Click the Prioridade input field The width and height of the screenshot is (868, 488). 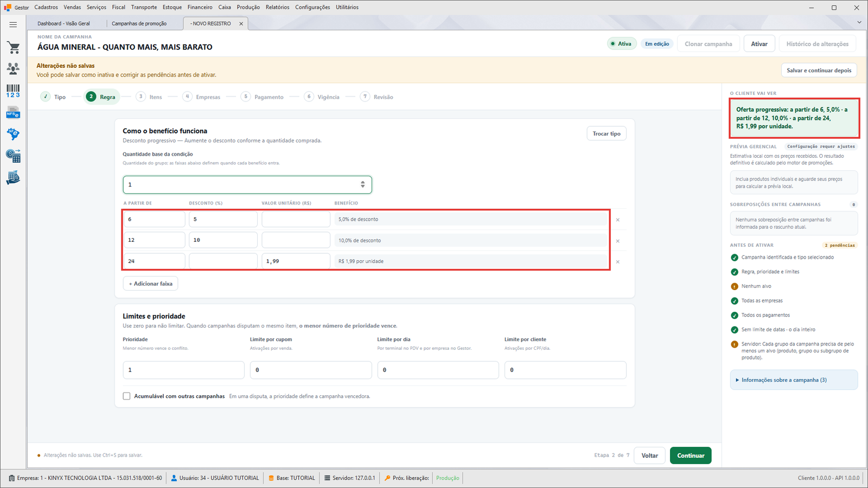point(183,370)
